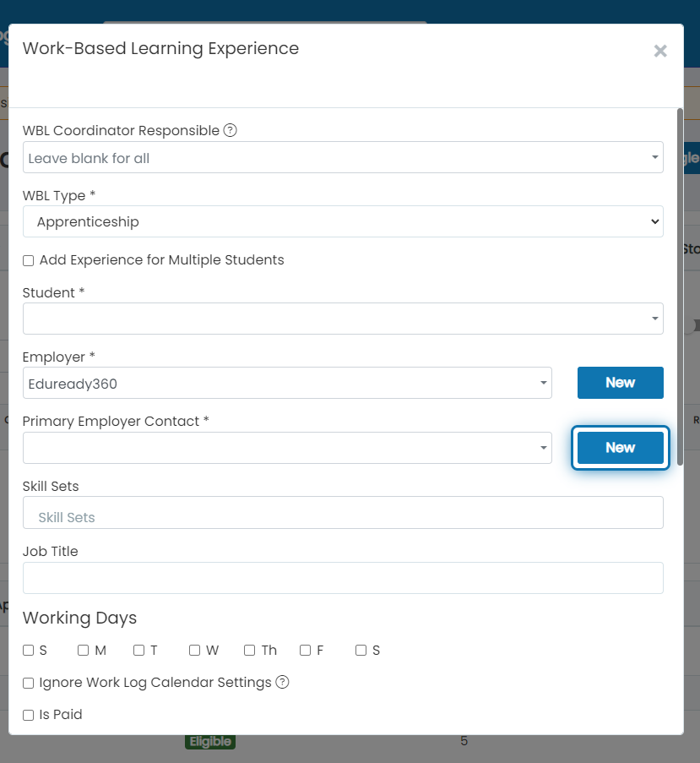700x763 pixels.
Task: Open WBL Coordinator Responsible dropdown
Action: tap(343, 157)
